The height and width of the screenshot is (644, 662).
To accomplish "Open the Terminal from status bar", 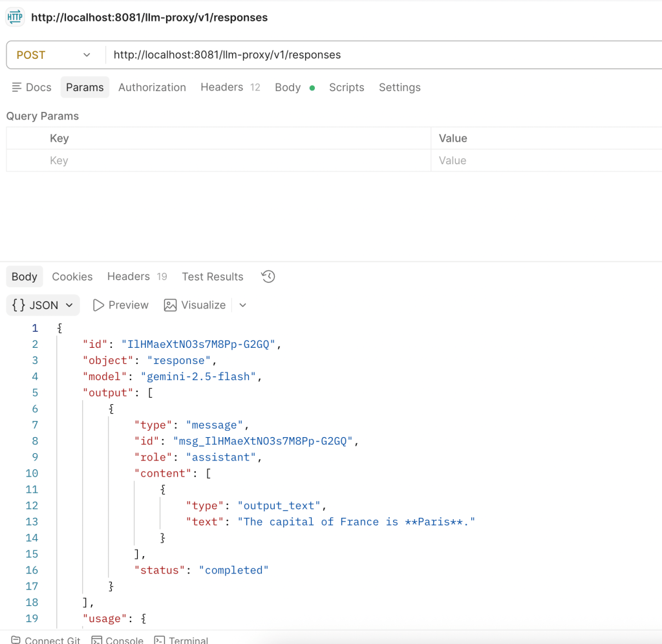I will coord(159,639).
